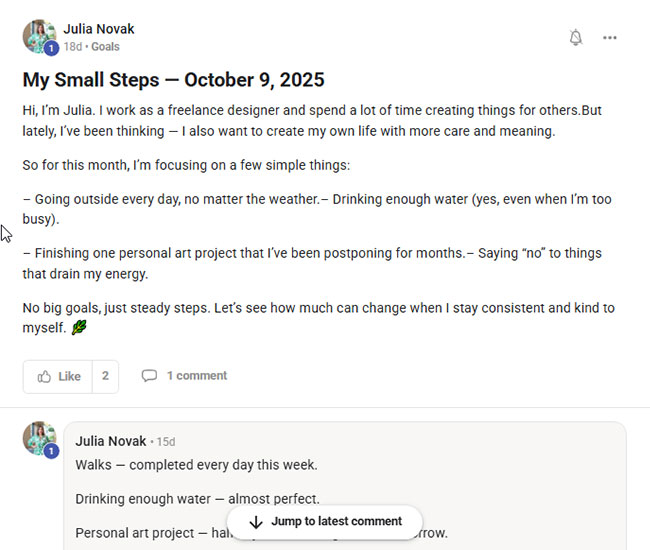Click the speech bubble comment icon
Screen dimensions: 650x550
(x=149, y=376)
